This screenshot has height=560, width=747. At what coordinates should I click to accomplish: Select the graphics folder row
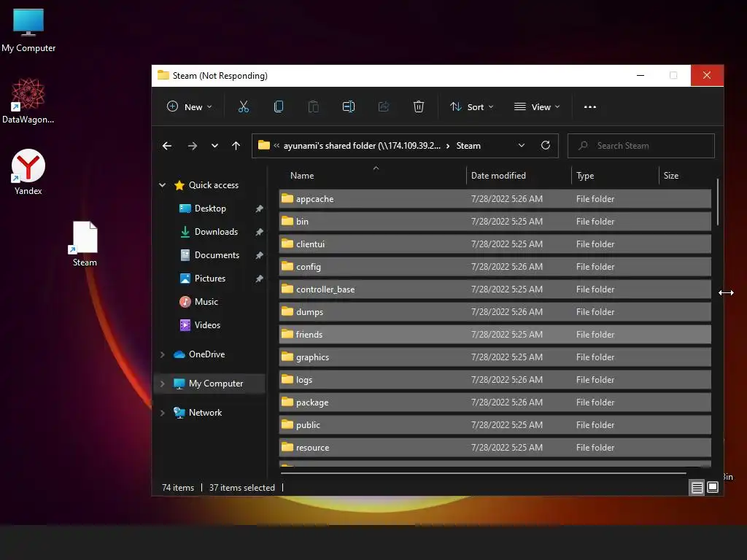495,357
